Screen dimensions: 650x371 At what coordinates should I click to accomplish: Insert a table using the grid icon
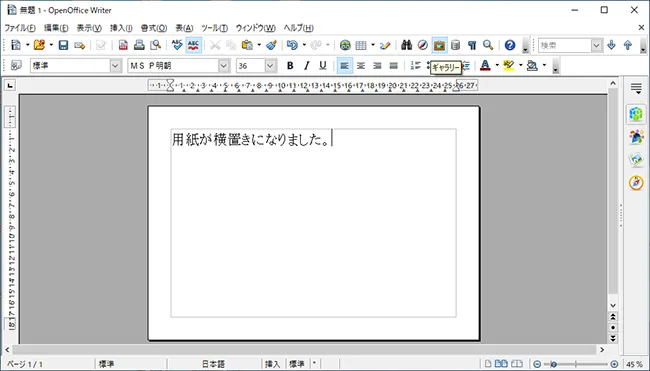(361, 45)
